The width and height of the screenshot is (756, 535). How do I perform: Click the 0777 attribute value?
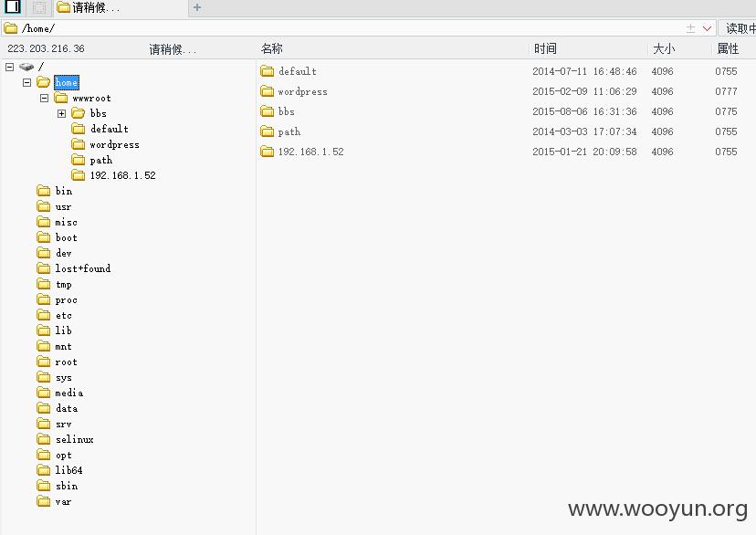726,91
